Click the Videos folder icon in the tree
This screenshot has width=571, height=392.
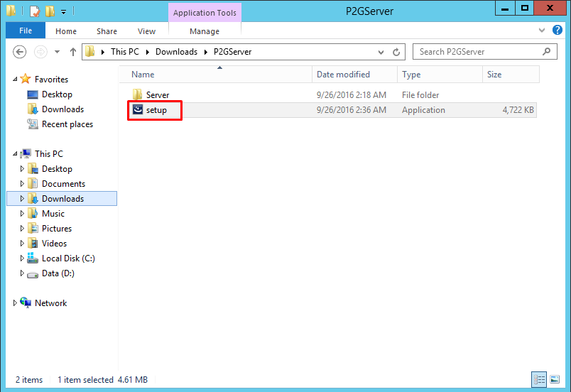33,243
